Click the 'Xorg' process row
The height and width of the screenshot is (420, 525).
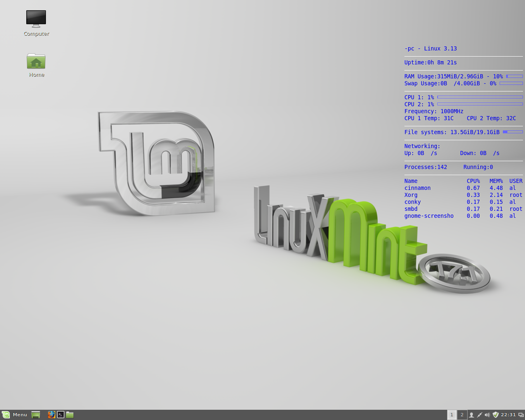(463, 195)
